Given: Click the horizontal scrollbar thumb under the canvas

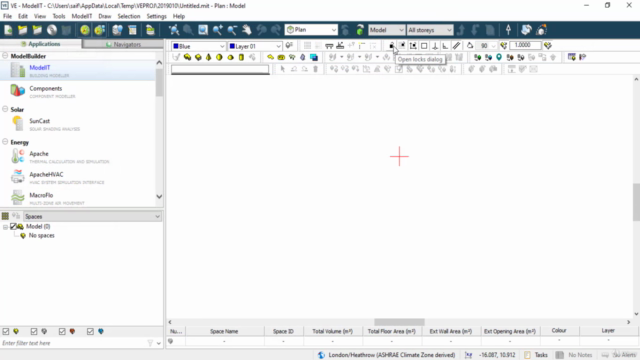Looking at the screenshot, I should click(x=399, y=322).
